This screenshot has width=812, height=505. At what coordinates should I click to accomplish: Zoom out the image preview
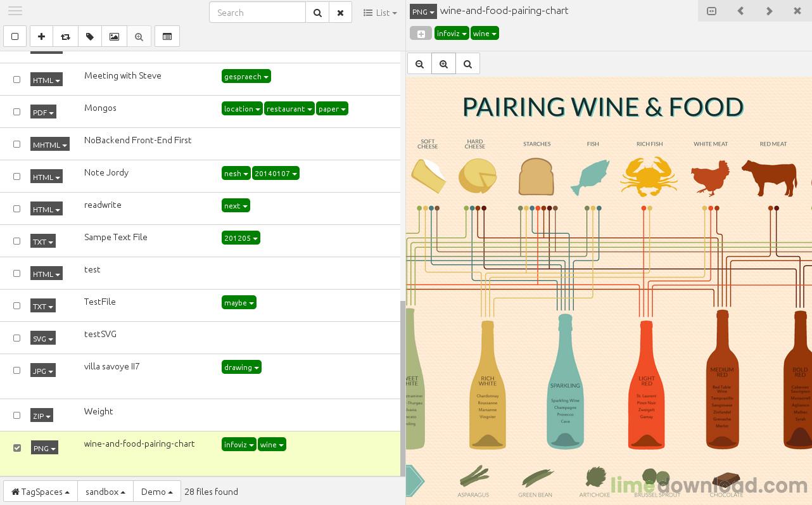point(419,64)
